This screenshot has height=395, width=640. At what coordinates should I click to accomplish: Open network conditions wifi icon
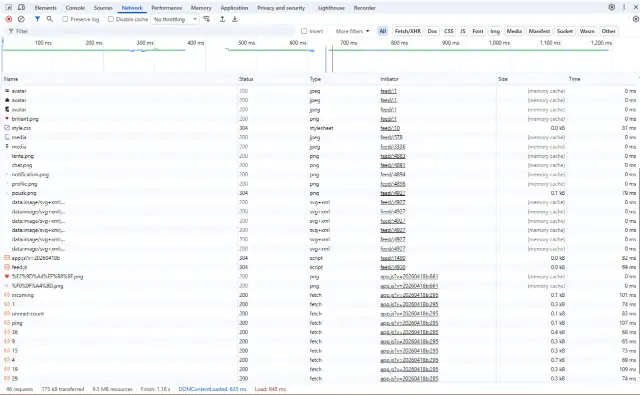(x=207, y=19)
